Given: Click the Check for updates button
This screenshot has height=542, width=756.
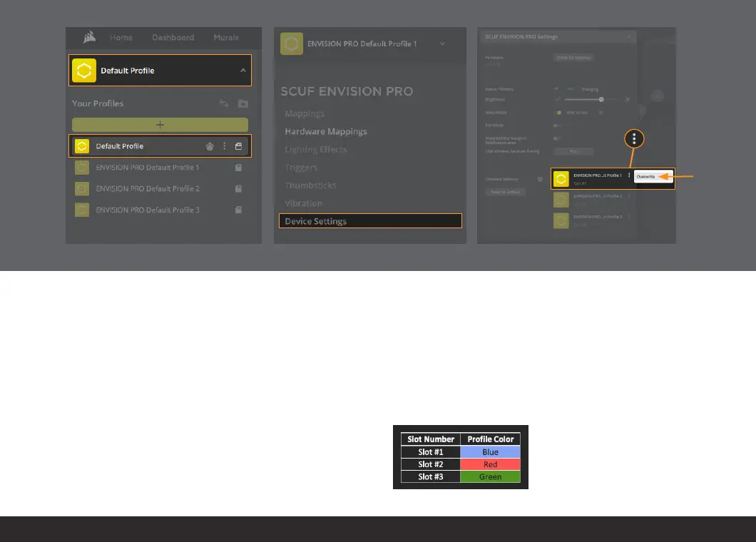Looking at the screenshot, I should [x=573, y=57].
